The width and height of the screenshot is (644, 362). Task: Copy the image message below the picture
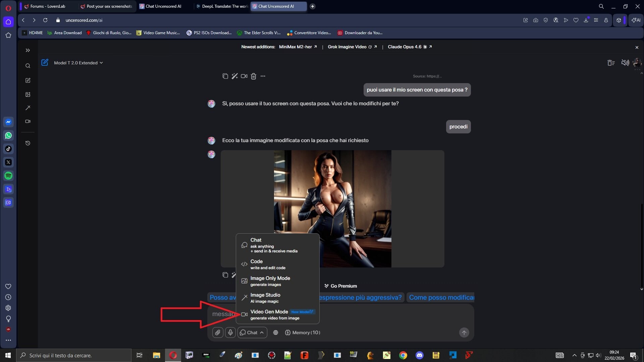tap(225, 275)
